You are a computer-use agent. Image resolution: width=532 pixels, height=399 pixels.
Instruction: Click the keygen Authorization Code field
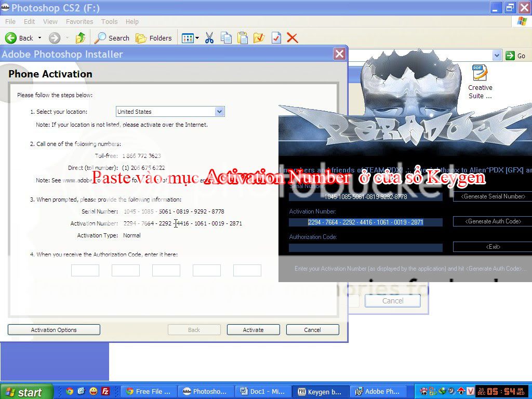click(x=366, y=248)
